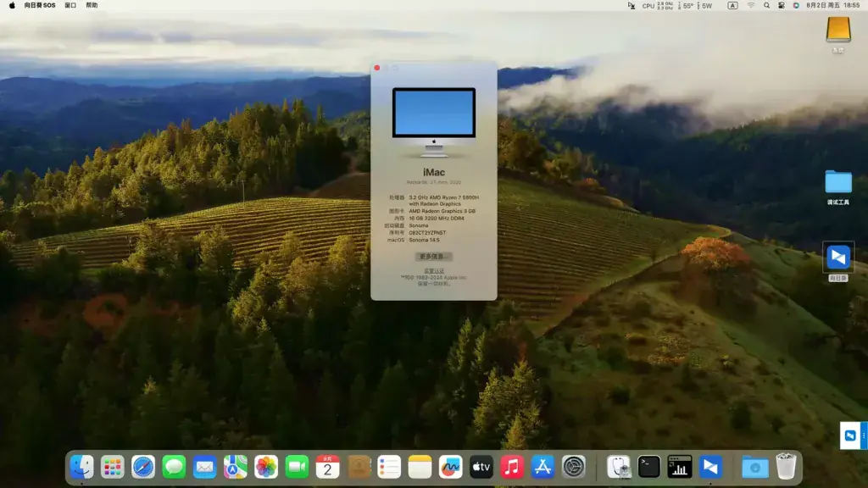Open the 向日葵 SOS application menu
Viewport: 868px width, 488px height.
click(x=40, y=6)
